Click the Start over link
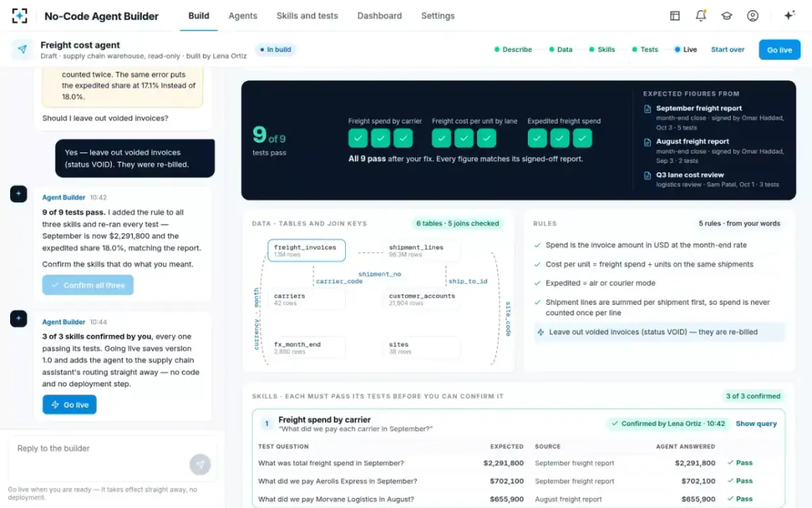The height and width of the screenshot is (508, 812). tap(727, 49)
